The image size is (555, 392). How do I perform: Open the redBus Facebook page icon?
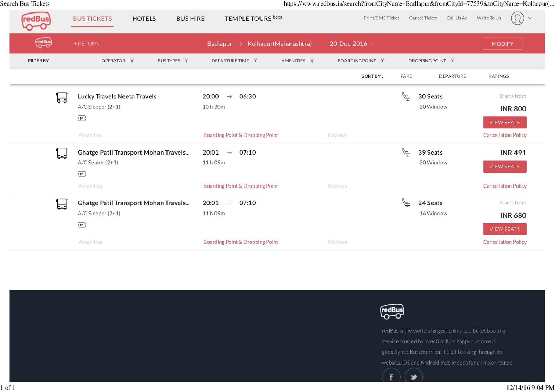click(391, 376)
